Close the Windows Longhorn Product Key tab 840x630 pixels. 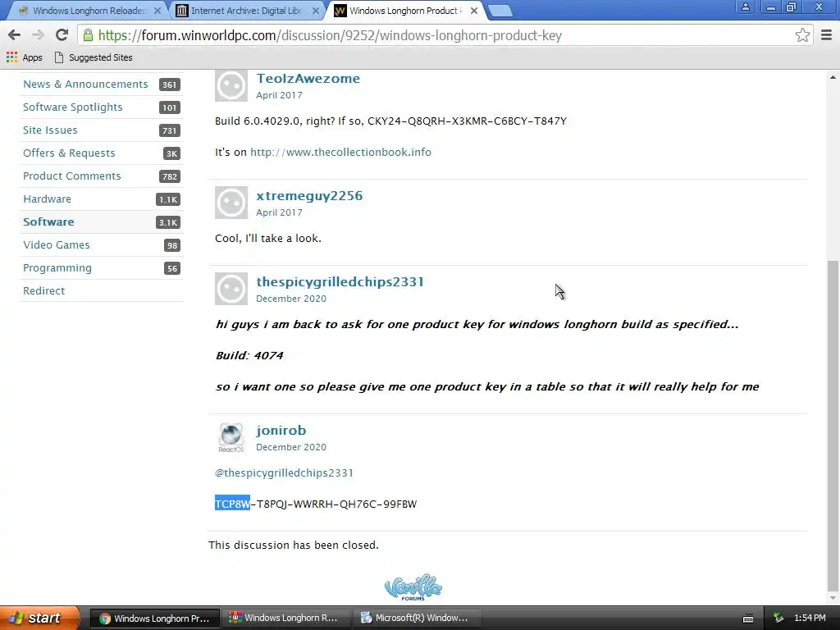[474, 11]
